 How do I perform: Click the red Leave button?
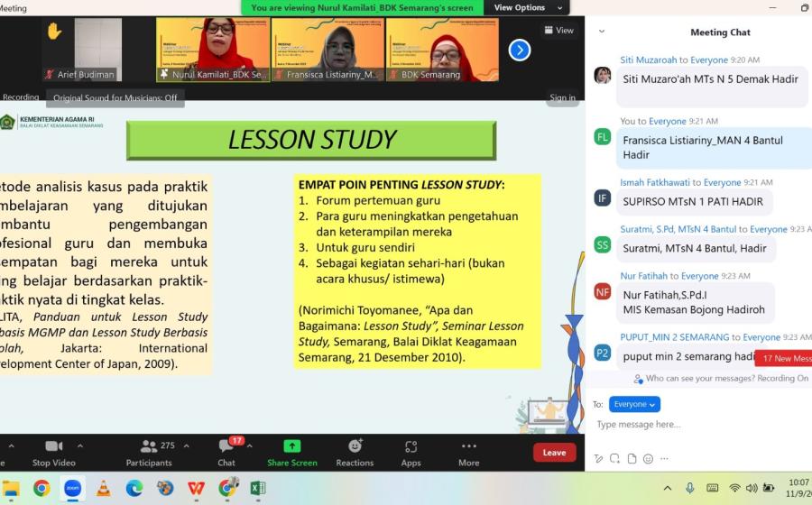click(554, 452)
